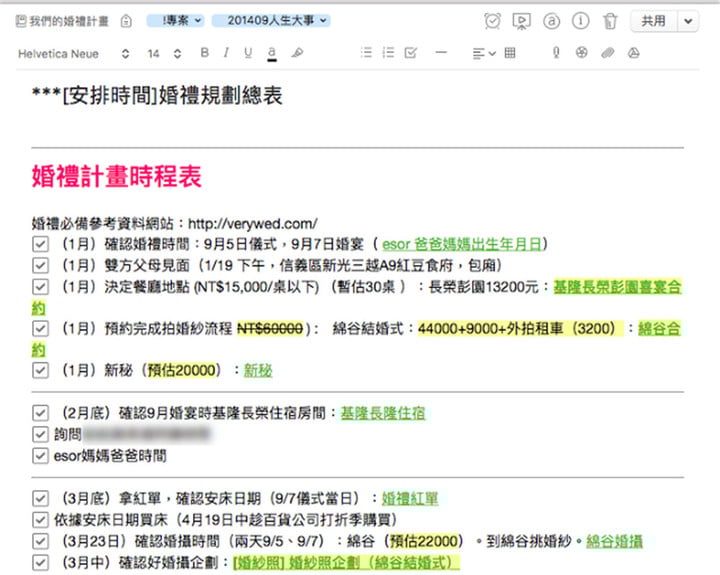
Task: Open the esor 爸爸媽媽出生年月日 link
Action: pos(462,244)
